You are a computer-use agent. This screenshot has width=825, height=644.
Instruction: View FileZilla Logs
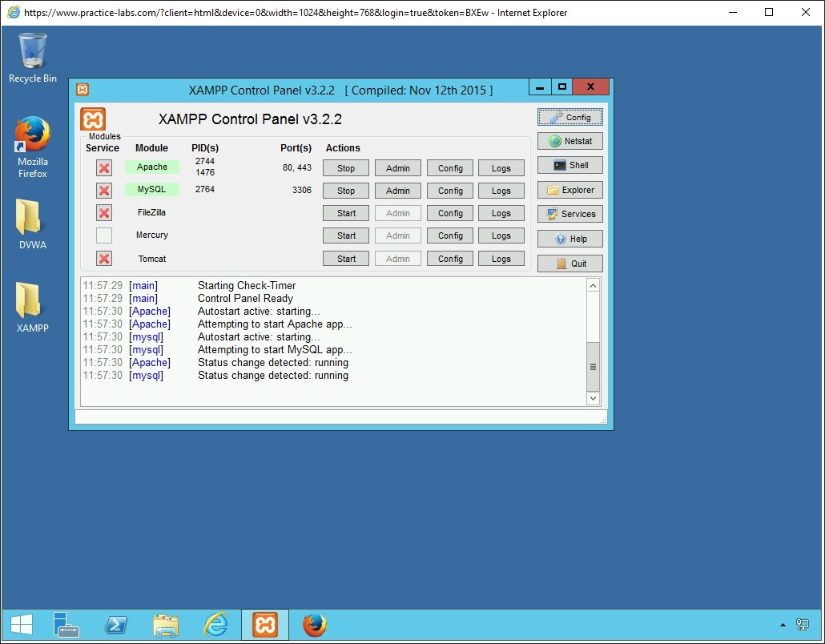pyautogui.click(x=501, y=213)
